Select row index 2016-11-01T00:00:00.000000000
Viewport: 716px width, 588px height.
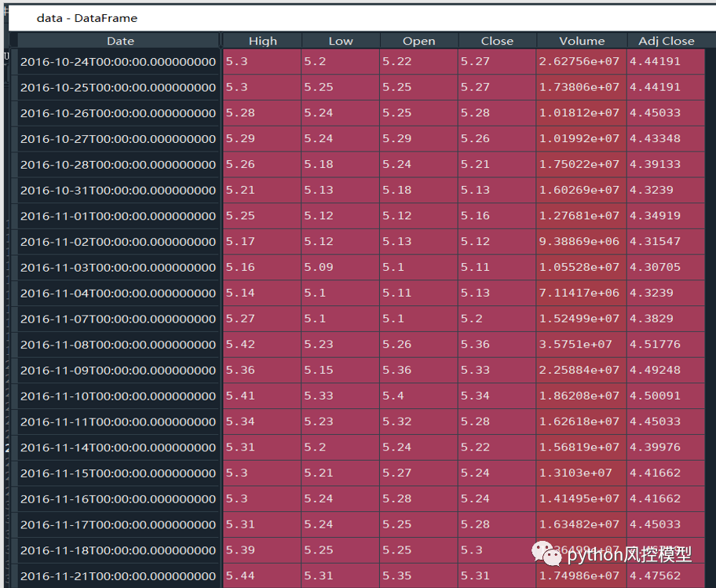point(119,216)
